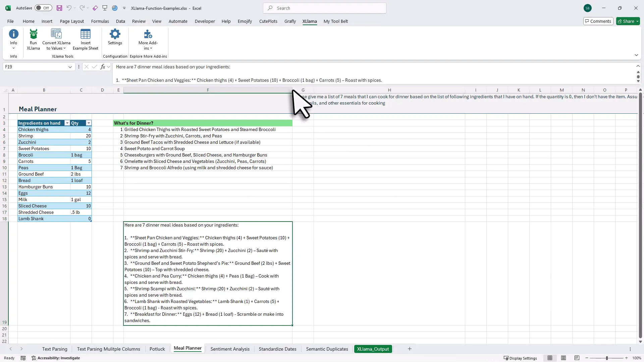Toggle the AutoSave switch
The image size is (644, 362).
click(43, 8)
